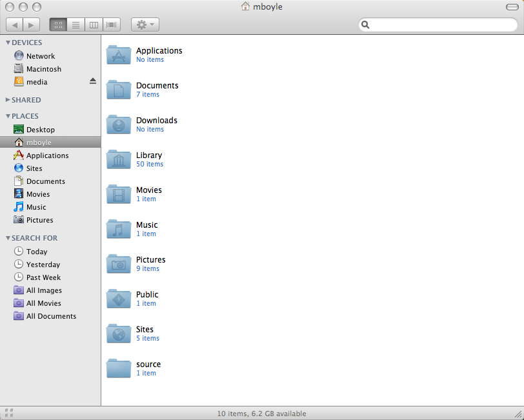Screen dimensions: 524x420
Task: Click in the search field
Action: coord(438,25)
